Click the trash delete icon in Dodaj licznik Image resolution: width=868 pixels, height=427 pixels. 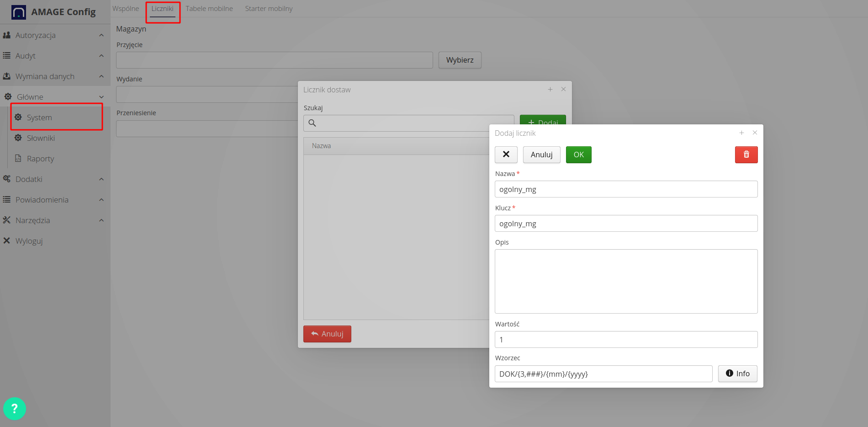[746, 155]
